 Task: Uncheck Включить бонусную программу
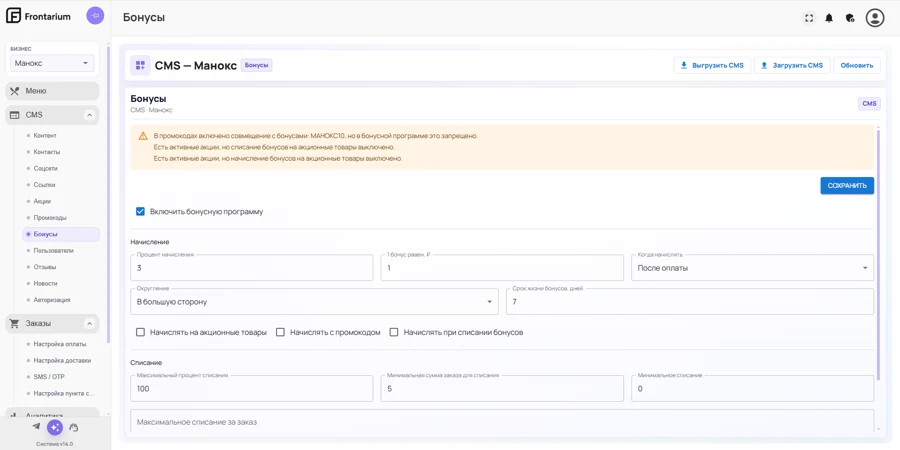(140, 211)
